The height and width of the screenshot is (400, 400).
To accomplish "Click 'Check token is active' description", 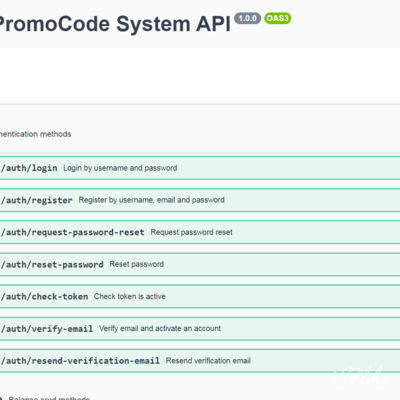I will click(130, 296).
